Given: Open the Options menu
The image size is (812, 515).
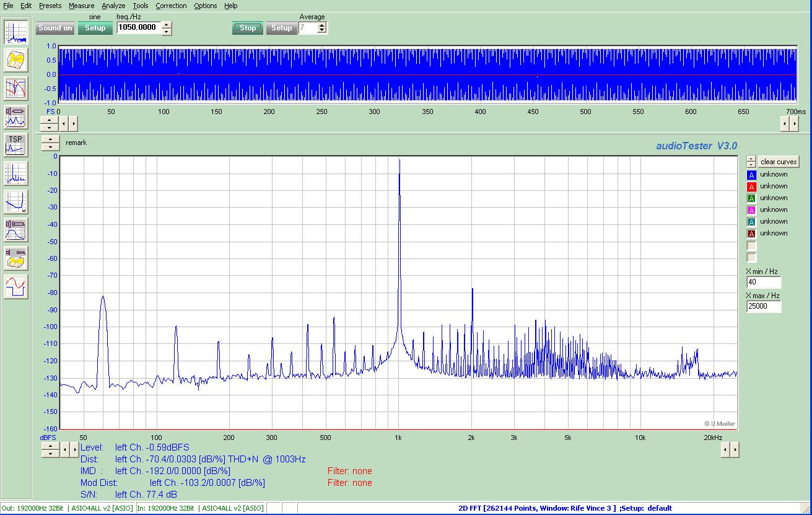Looking at the screenshot, I should 206,6.
